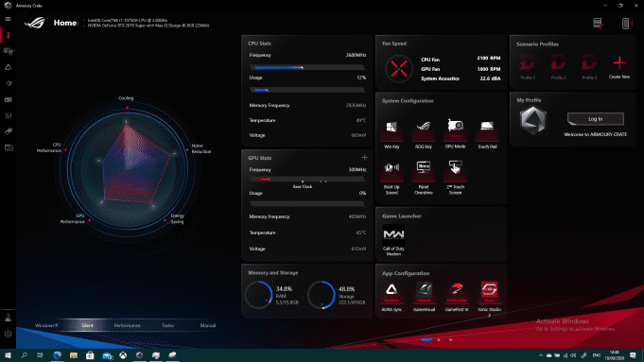Screen dimensions: 644x362
Task: Select the Turbo operating mode
Action: (167, 325)
